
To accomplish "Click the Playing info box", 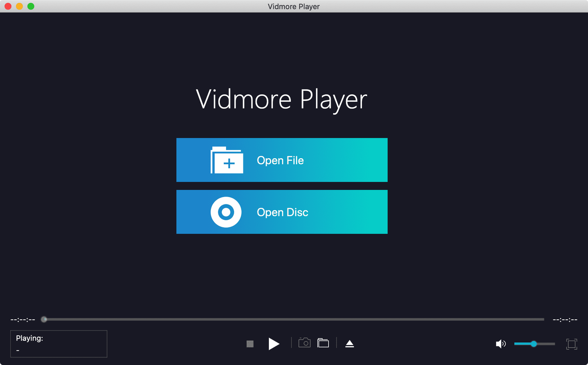I will 58,344.
